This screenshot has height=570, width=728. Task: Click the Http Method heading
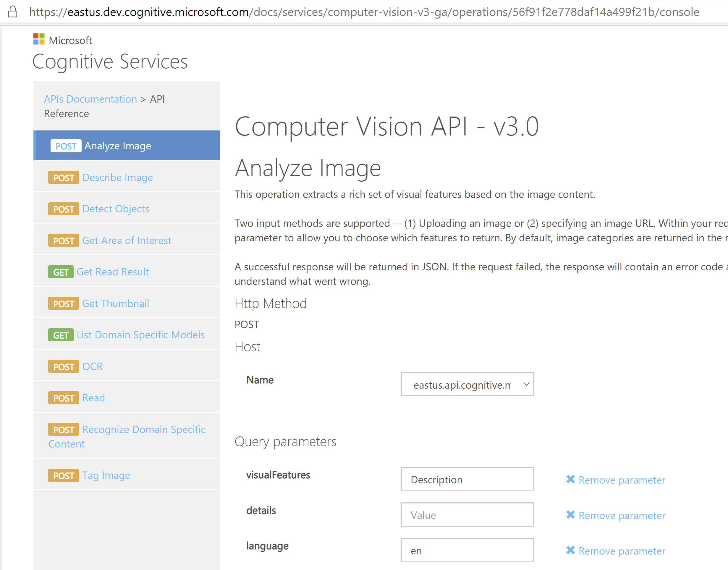point(271,303)
